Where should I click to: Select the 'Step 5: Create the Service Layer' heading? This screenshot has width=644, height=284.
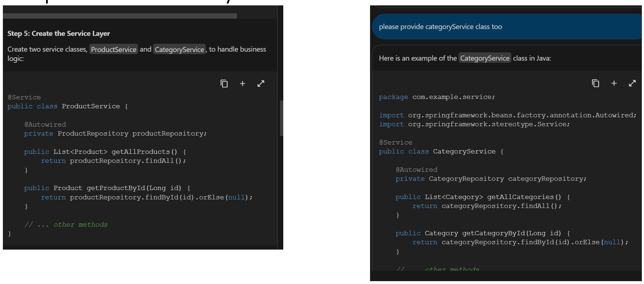(58, 33)
